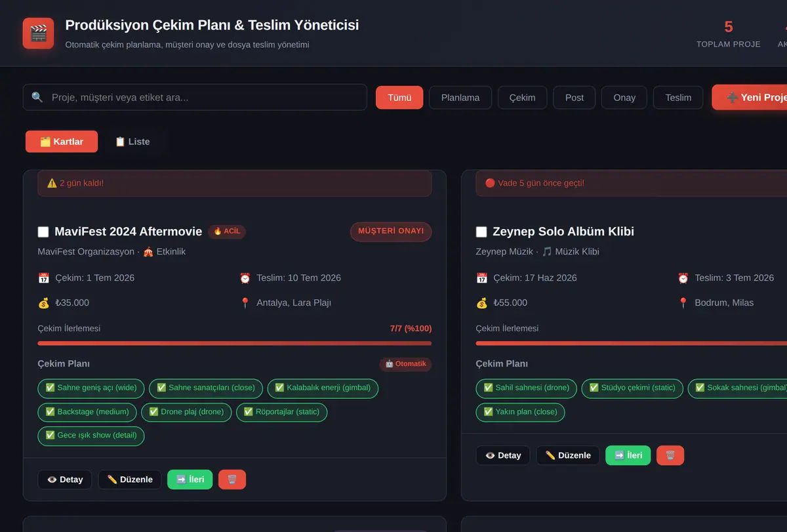Filter projects by Planlama stage
The height and width of the screenshot is (532, 787).
tap(460, 98)
